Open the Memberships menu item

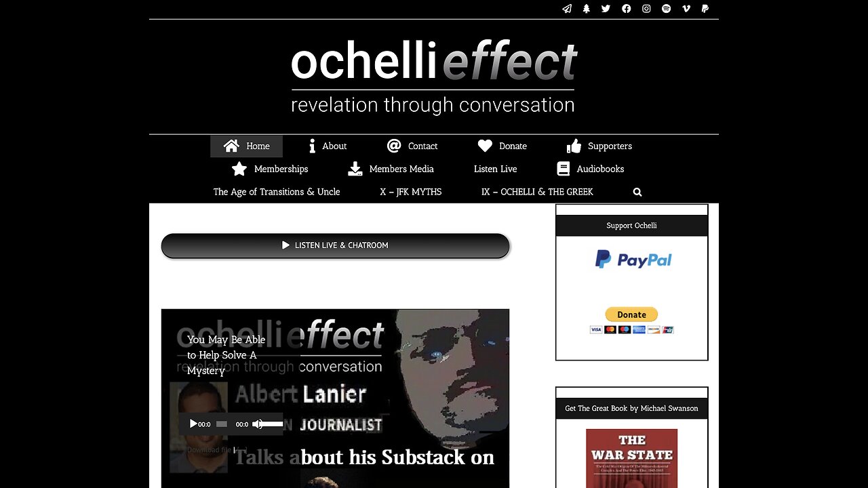click(x=269, y=169)
